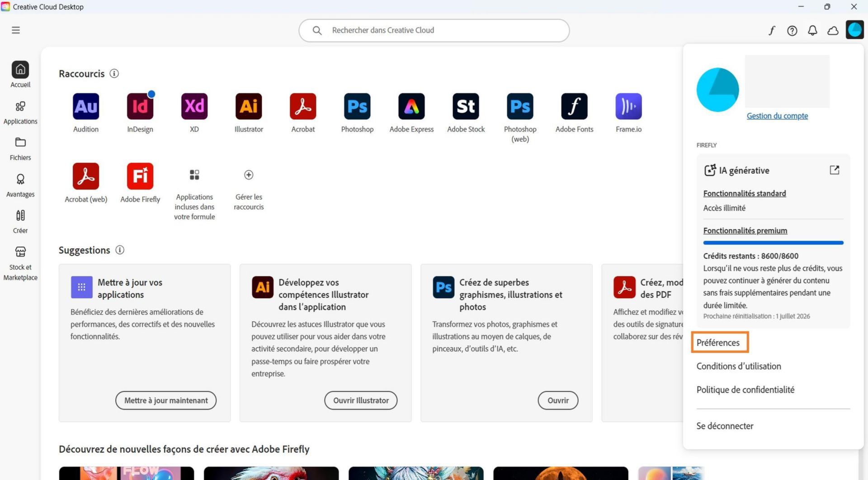The width and height of the screenshot is (868, 480).
Task: Open the Fichiers sidebar tab
Action: (20, 149)
